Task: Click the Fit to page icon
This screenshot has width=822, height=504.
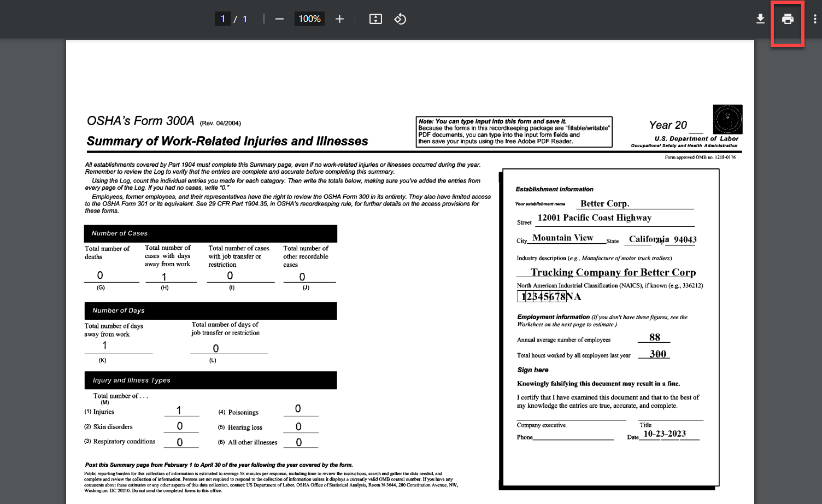Action: 375,19
